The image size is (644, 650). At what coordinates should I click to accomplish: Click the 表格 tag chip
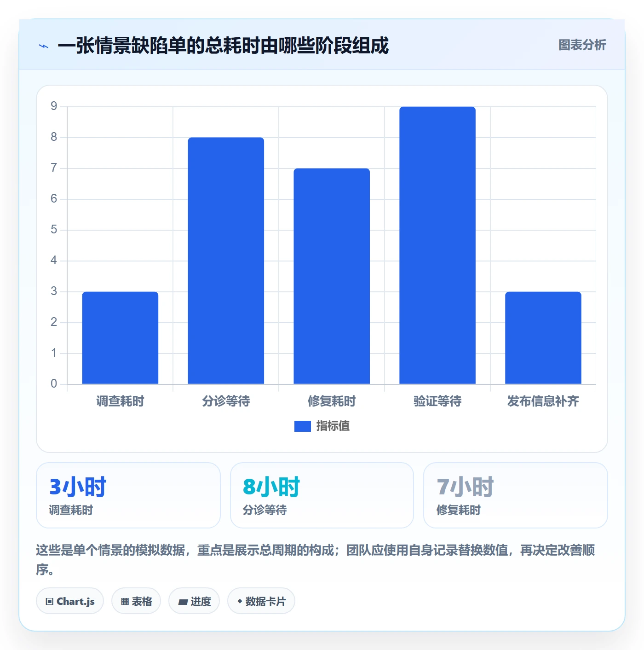click(x=136, y=601)
